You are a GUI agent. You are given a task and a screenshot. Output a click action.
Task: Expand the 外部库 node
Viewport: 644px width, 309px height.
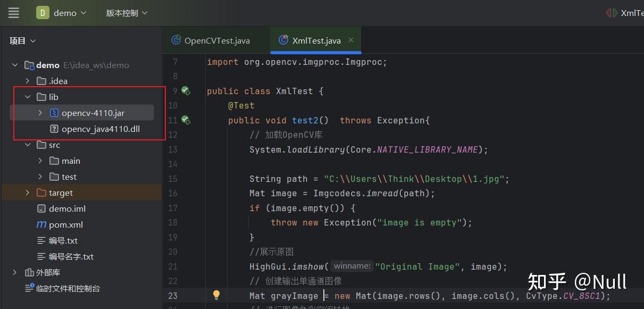14,272
